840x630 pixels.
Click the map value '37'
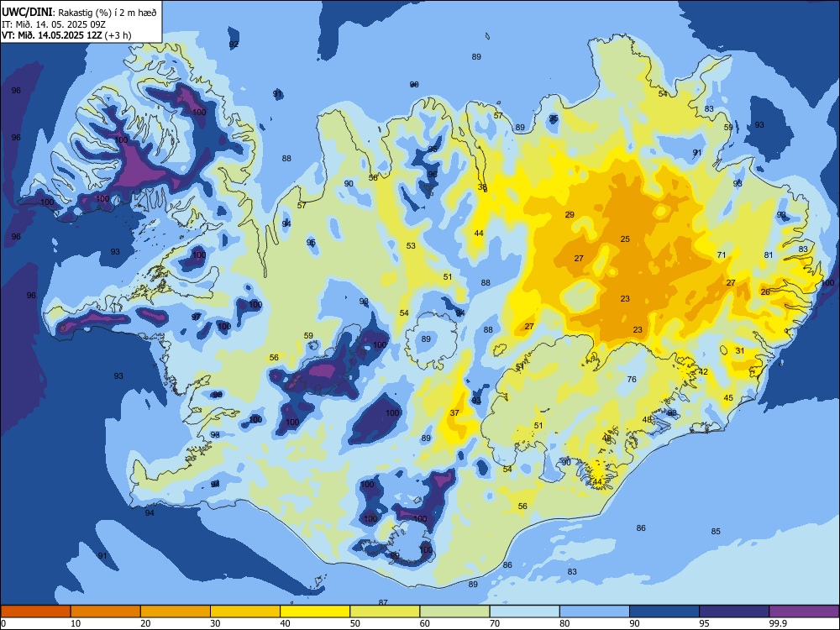coord(454,412)
